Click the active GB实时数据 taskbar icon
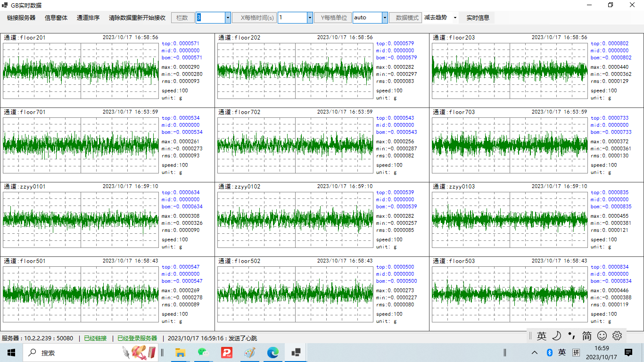This screenshot has height=362, width=644. 296,353
